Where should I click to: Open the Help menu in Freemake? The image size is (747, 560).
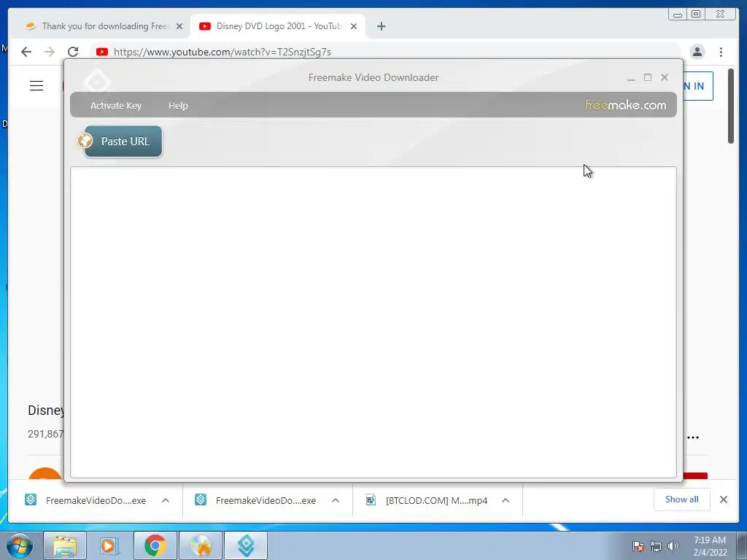[178, 105]
